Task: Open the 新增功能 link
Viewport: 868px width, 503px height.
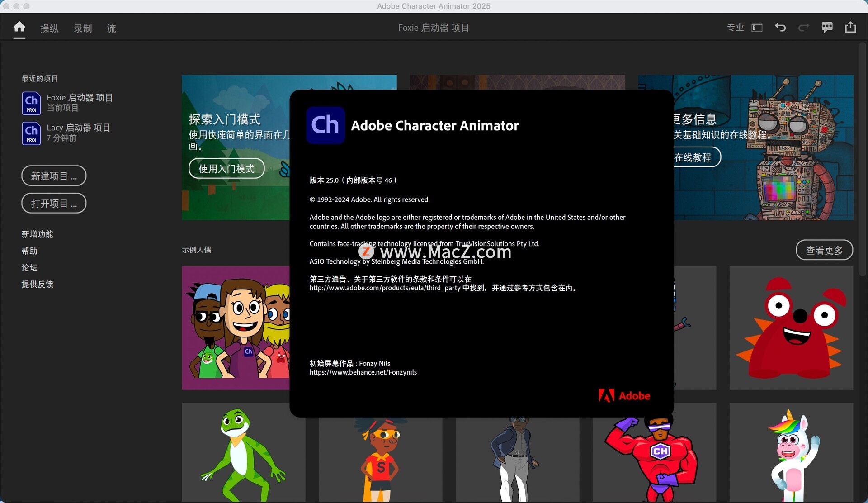Action: tap(37, 234)
